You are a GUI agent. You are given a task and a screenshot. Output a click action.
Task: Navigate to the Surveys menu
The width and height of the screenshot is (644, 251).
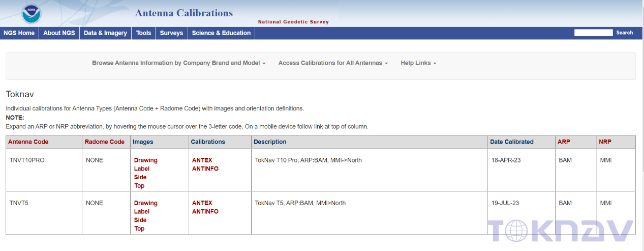point(171,33)
